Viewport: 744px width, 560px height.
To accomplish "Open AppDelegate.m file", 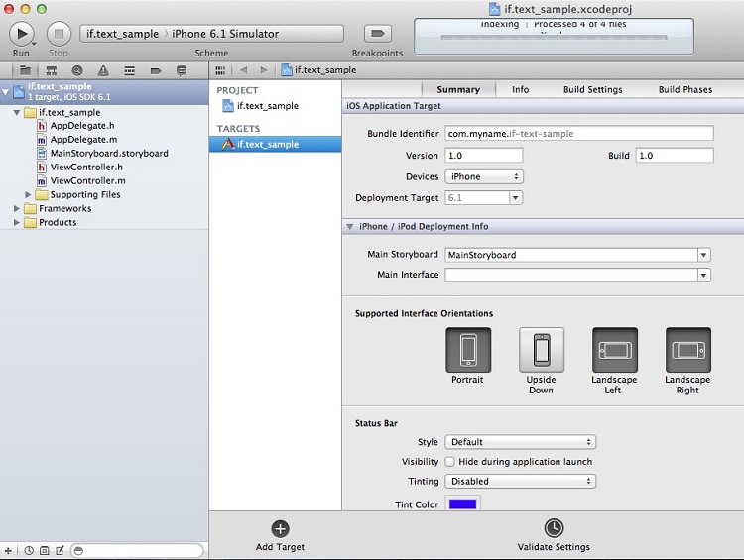I will [x=83, y=140].
